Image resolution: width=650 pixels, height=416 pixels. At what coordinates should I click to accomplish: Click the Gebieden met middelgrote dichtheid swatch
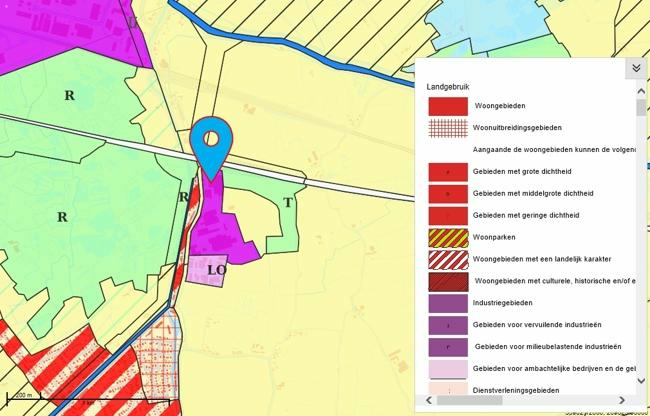(448, 194)
